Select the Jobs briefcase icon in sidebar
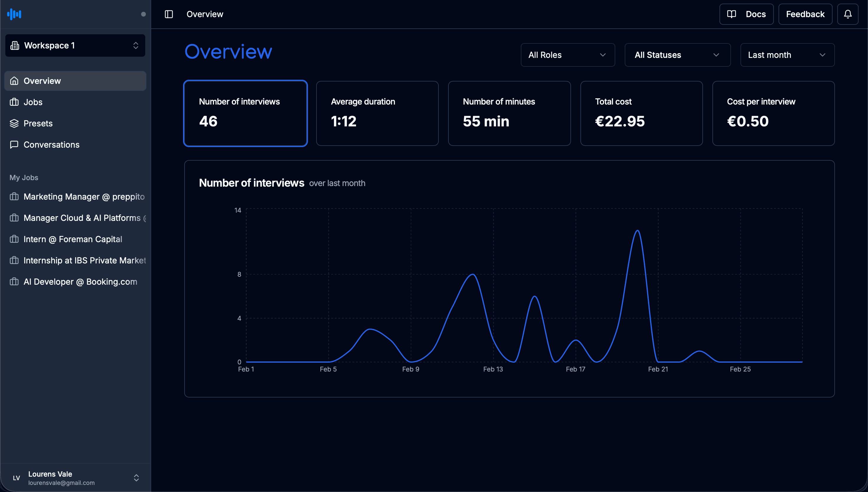Screen dimensions: 868x492 point(14,102)
